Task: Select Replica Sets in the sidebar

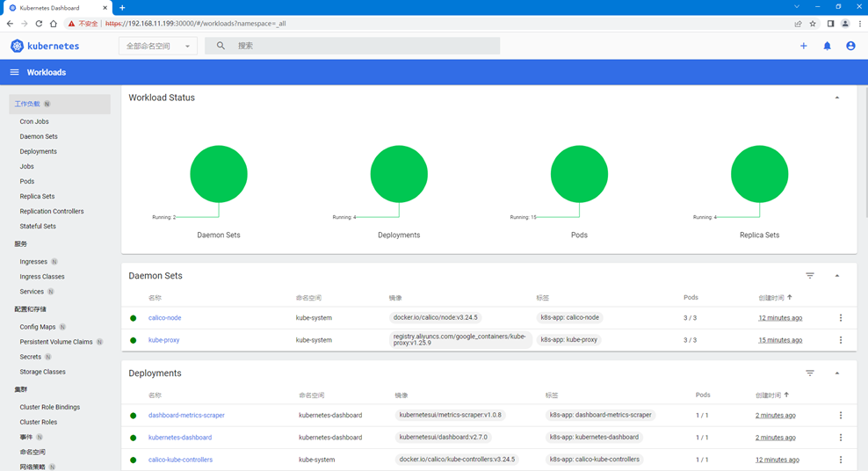Action: [x=37, y=196]
